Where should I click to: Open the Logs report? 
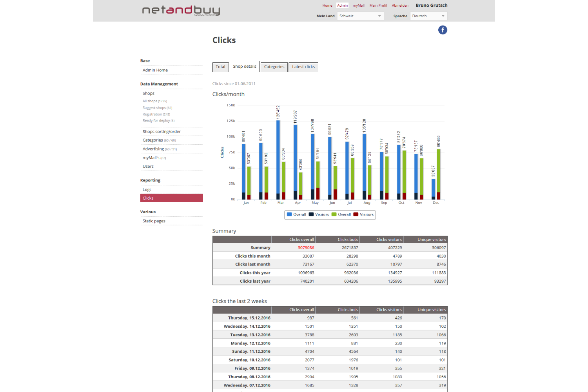point(147,190)
